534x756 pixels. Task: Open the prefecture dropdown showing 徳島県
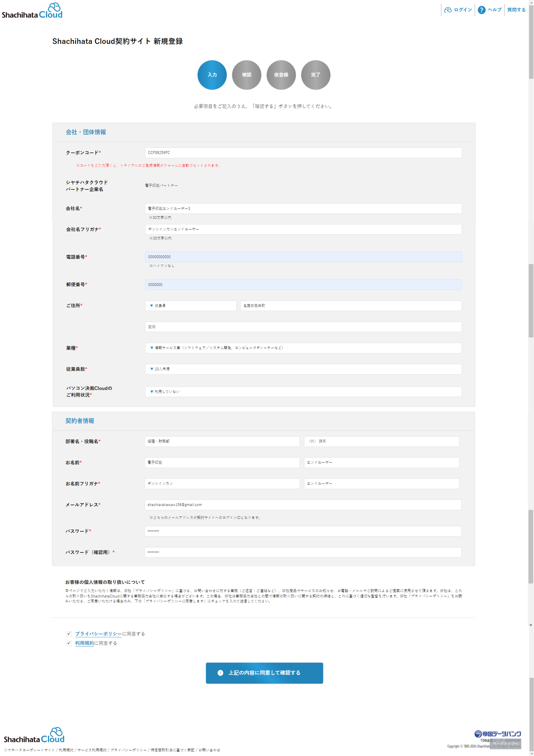tap(190, 305)
